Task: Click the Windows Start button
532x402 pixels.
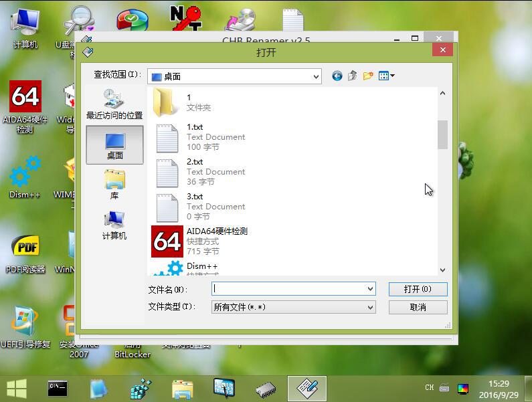Action: pyautogui.click(x=16, y=388)
